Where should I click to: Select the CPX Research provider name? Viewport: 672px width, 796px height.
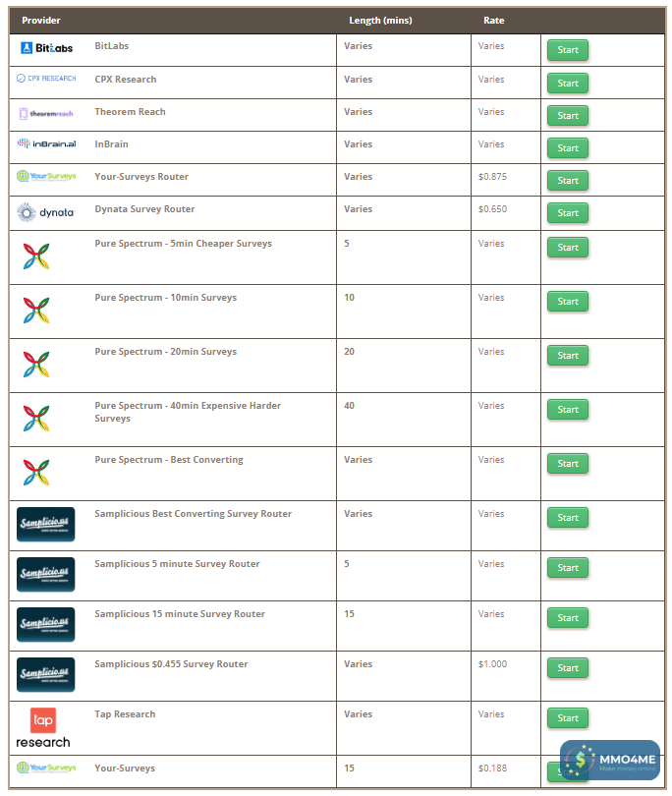(126, 80)
